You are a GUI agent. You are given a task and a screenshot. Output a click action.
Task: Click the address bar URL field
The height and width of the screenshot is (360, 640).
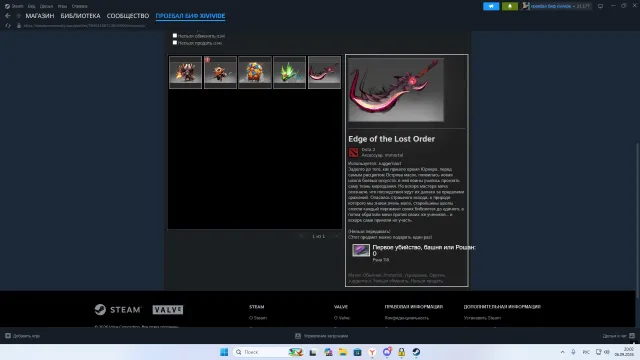84,26
